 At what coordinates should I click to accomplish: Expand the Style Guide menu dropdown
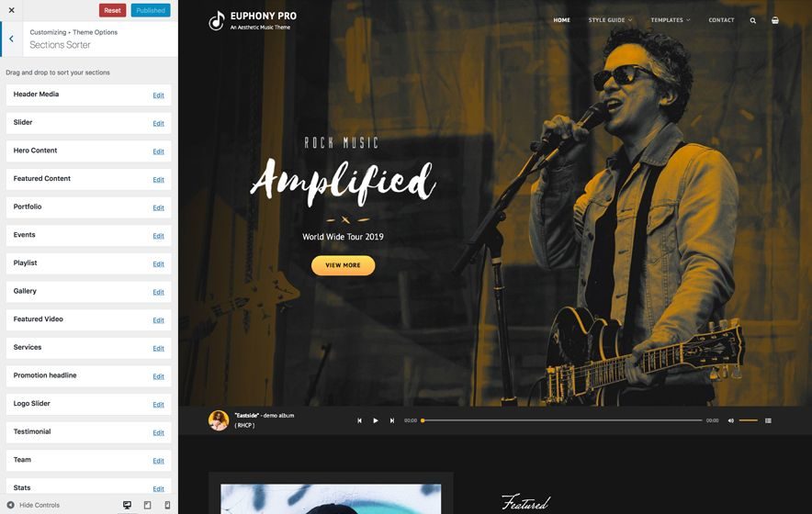coord(610,20)
